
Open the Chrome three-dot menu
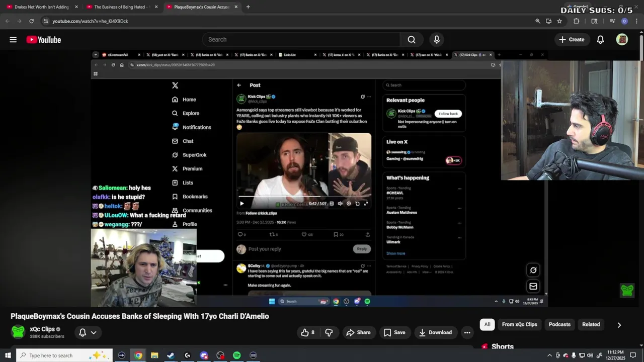(x=636, y=21)
